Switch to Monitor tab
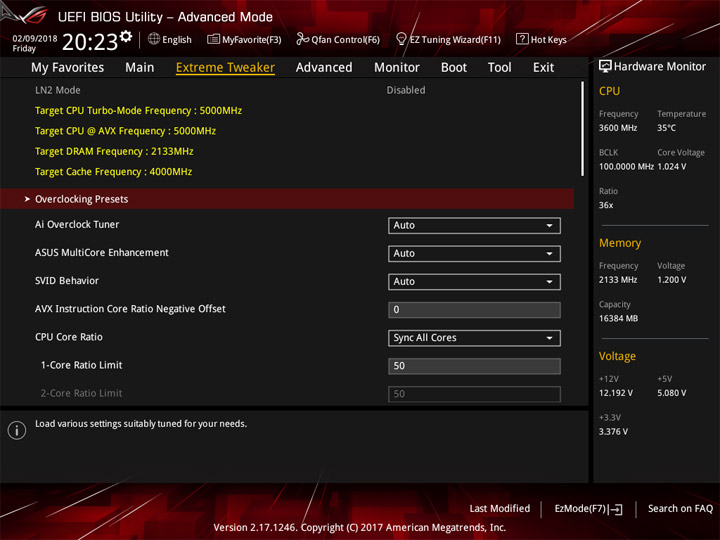 click(397, 68)
